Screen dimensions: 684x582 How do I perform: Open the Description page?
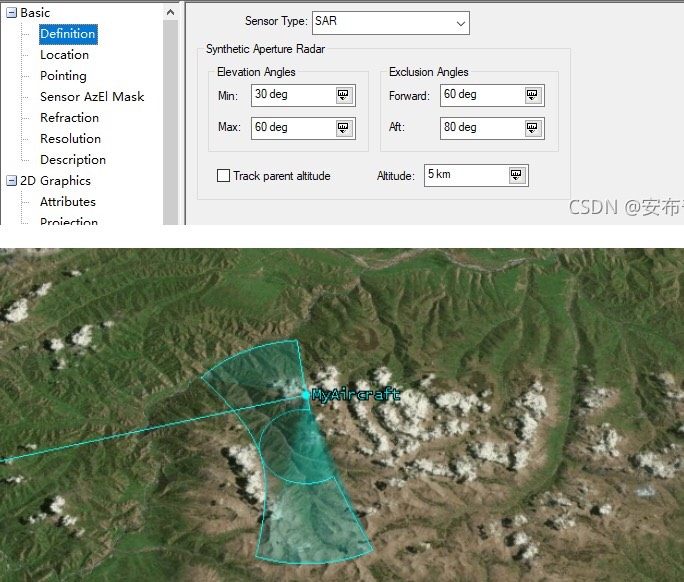coord(73,160)
